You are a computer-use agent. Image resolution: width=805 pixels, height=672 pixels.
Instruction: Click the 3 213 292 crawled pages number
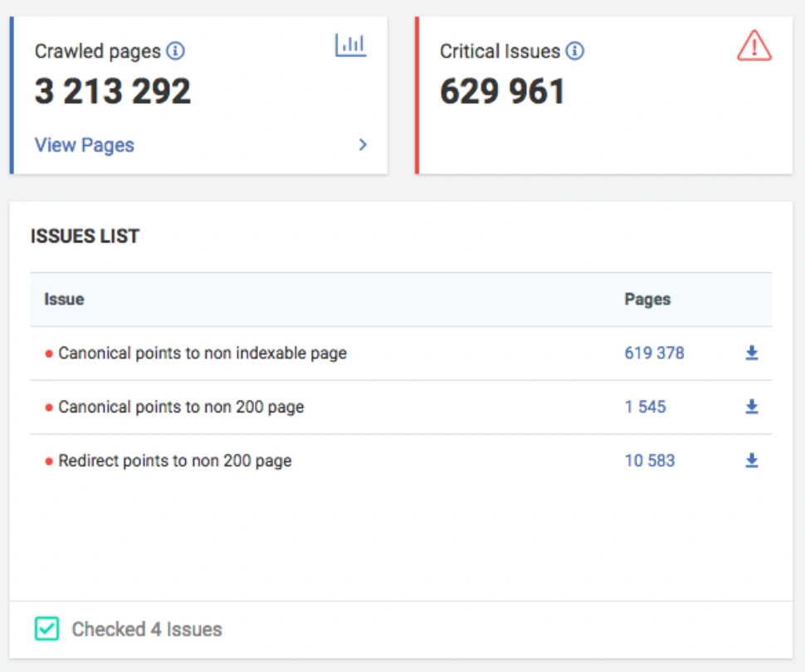click(x=113, y=91)
